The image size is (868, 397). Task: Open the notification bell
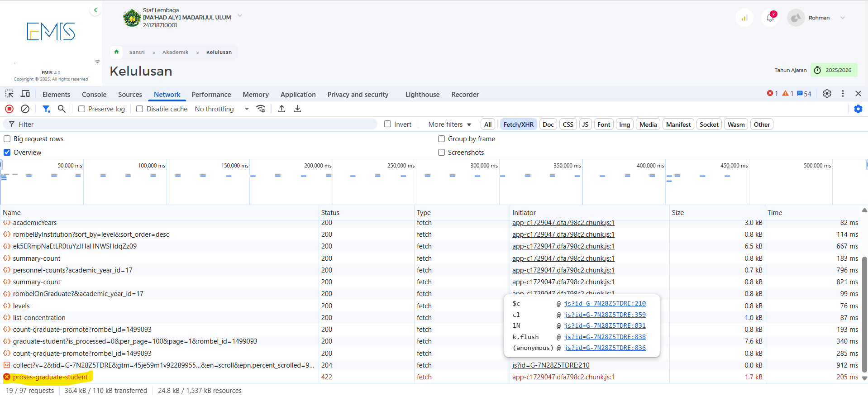tap(770, 18)
